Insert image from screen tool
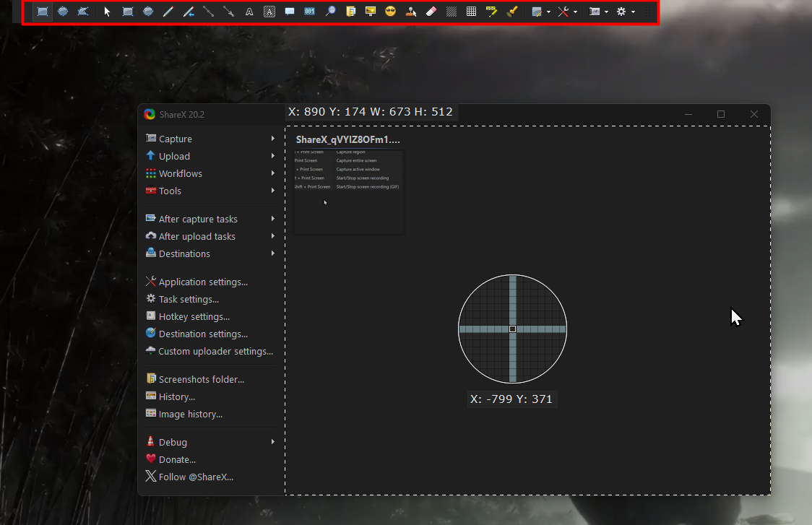Viewport: 812px width, 525px height. pyautogui.click(x=371, y=12)
